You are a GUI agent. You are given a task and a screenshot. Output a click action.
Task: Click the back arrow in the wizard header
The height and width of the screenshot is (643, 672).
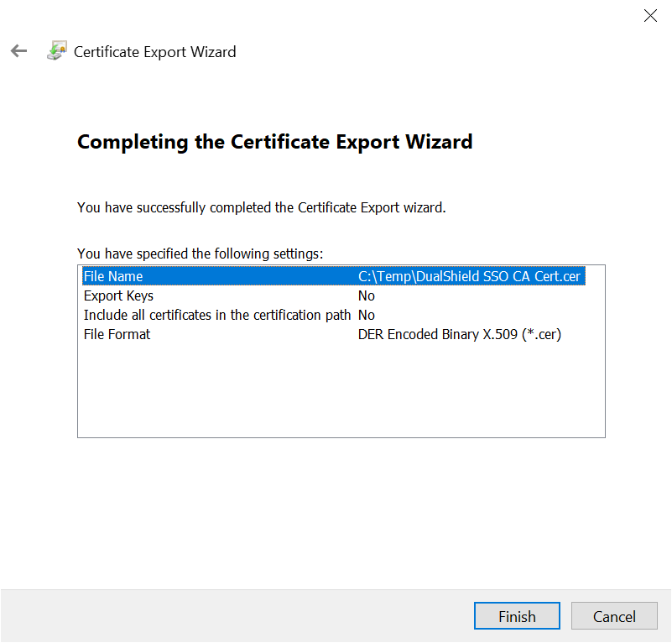18,51
